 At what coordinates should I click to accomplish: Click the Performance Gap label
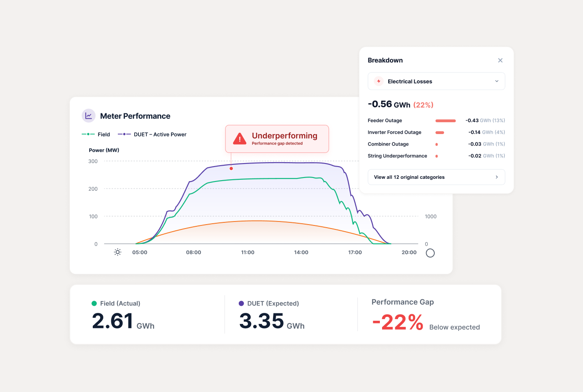(x=403, y=302)
